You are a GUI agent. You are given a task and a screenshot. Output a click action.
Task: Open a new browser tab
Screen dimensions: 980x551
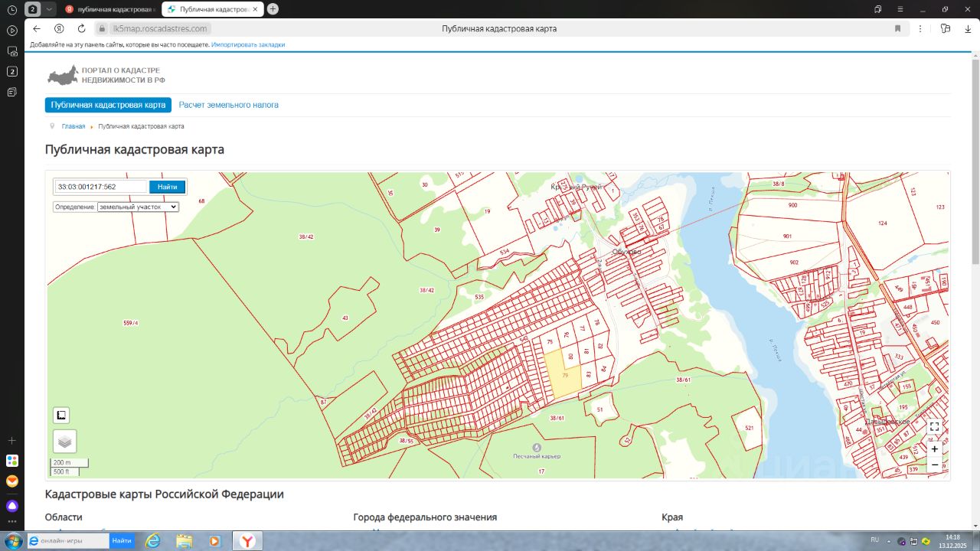click(273, 9)
